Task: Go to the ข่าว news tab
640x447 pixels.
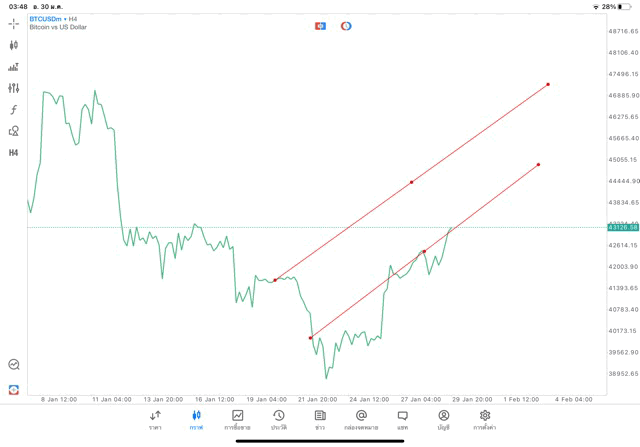Action: [x=320, y=420]
